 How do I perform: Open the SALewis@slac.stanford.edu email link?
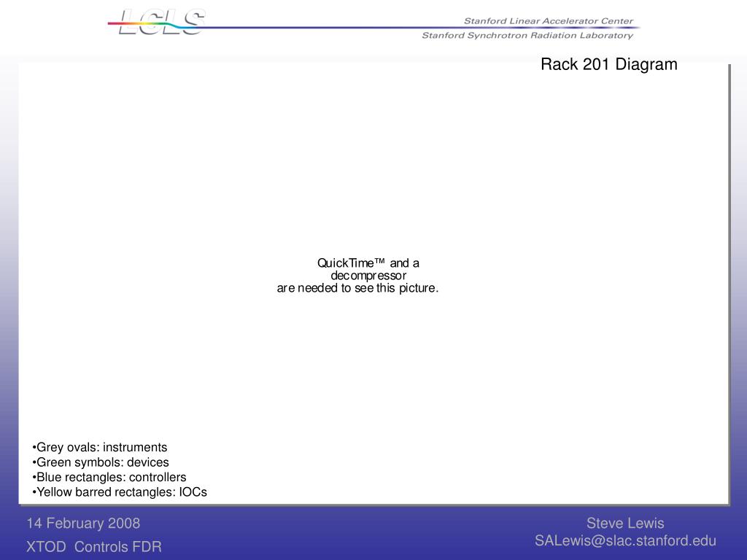click(x=625, y=540)
